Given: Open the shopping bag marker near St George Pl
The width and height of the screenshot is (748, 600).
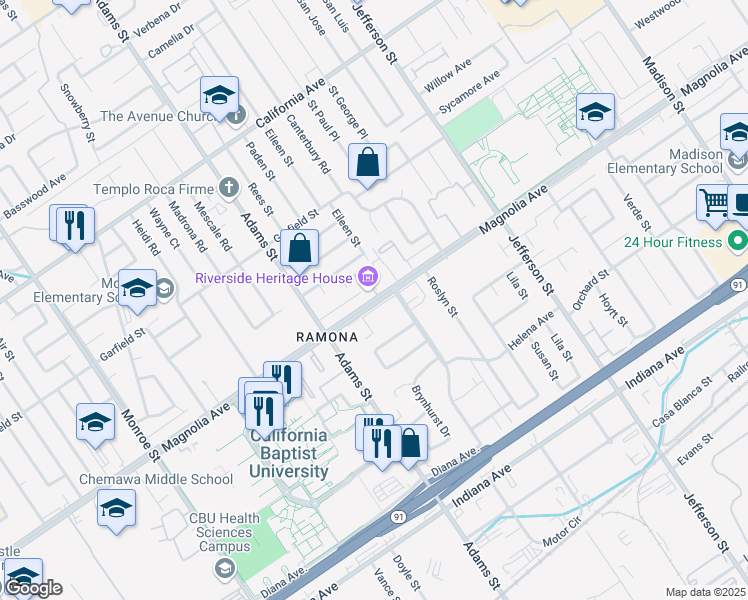Looking at the screenshot, I should 367,163.
